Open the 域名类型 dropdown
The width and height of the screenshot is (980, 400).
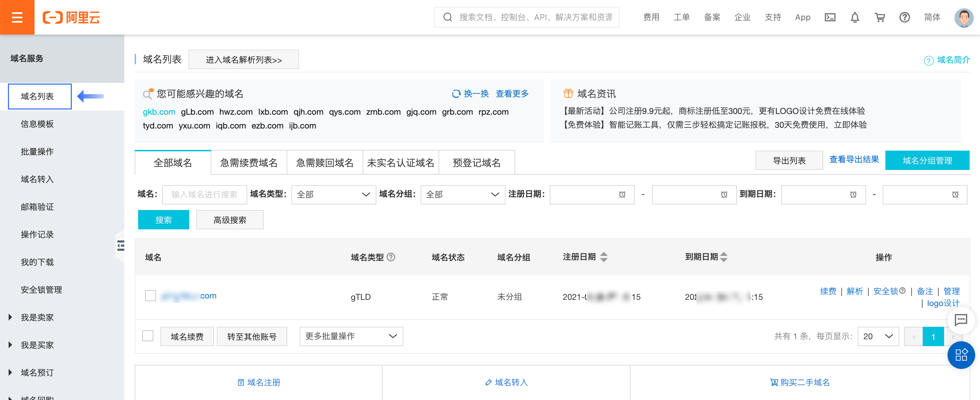334,194
